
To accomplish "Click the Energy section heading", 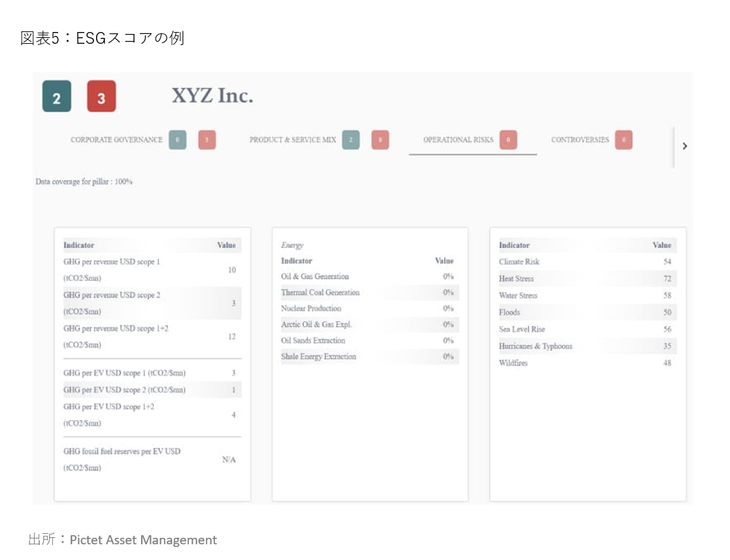I will tap(292, 245).
